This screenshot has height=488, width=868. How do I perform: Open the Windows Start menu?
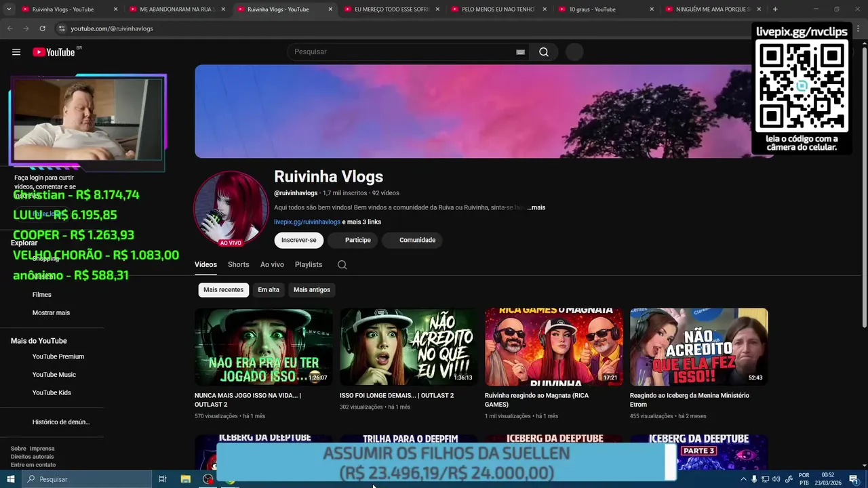click(11, 479)
